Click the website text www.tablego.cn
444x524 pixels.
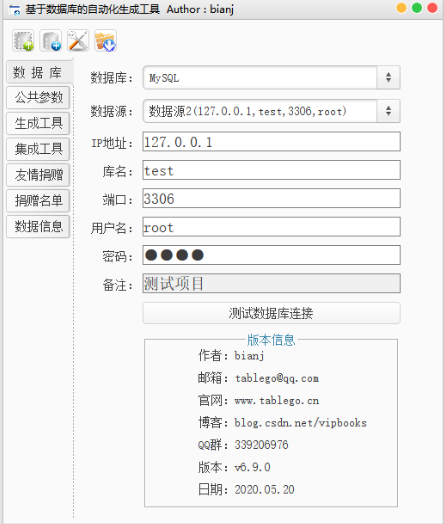277,400
